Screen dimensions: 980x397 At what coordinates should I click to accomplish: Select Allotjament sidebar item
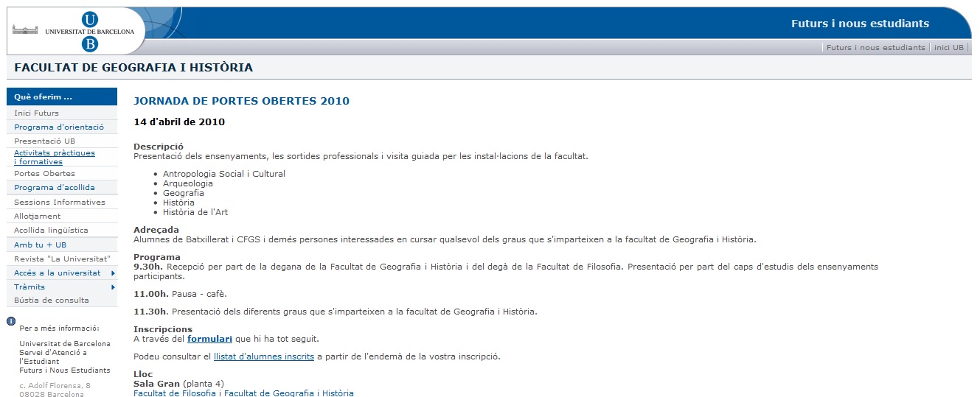tap(37, 217)
